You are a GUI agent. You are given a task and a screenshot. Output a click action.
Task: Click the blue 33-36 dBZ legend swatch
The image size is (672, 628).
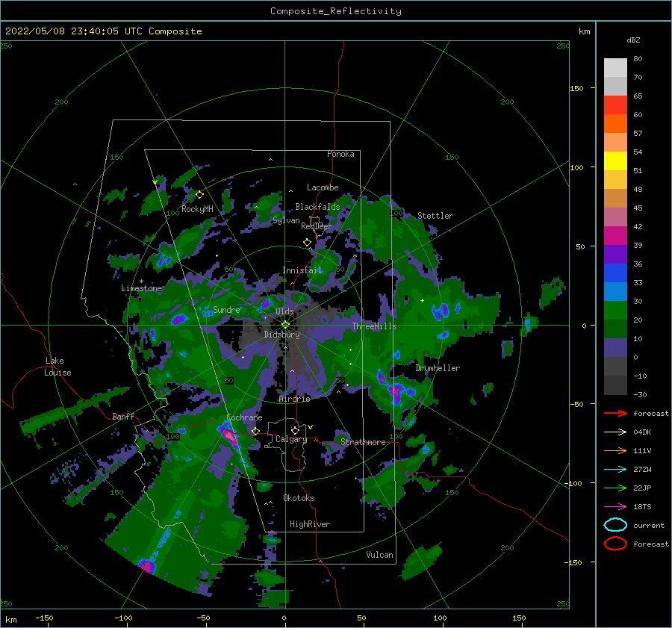coord(615,273)
